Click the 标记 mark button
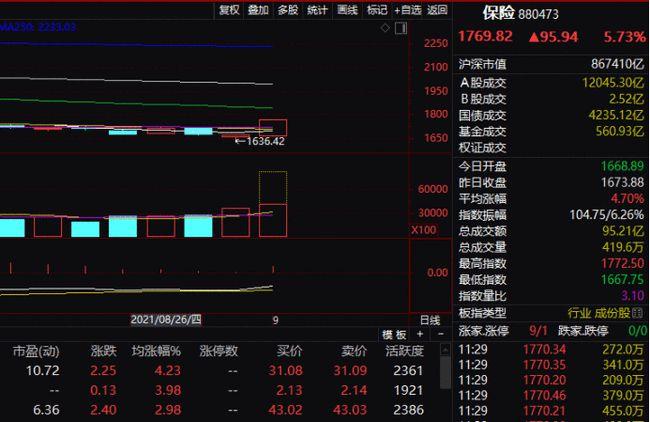 click(x=377, y=10)
